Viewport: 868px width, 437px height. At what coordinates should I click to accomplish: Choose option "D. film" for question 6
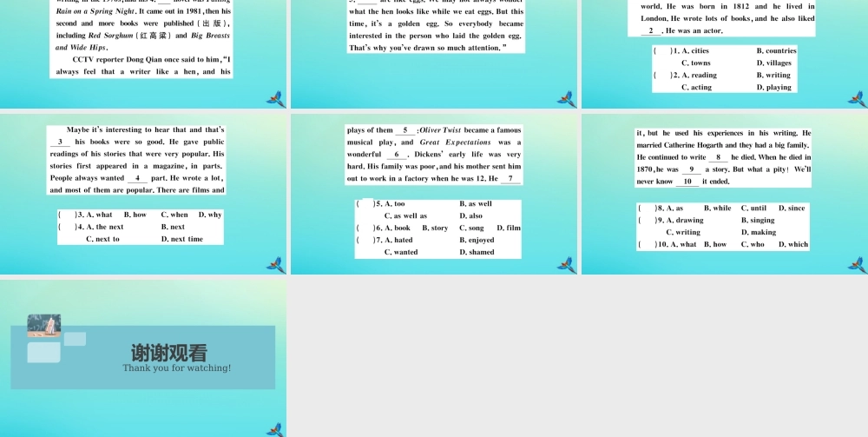pyautogui.click(x=509, y=228)
